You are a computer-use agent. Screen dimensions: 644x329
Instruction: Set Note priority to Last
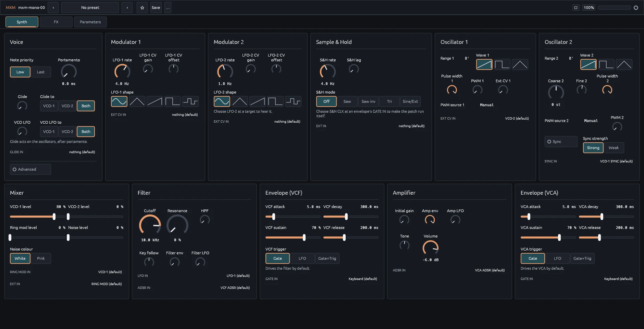coord(41,72)
